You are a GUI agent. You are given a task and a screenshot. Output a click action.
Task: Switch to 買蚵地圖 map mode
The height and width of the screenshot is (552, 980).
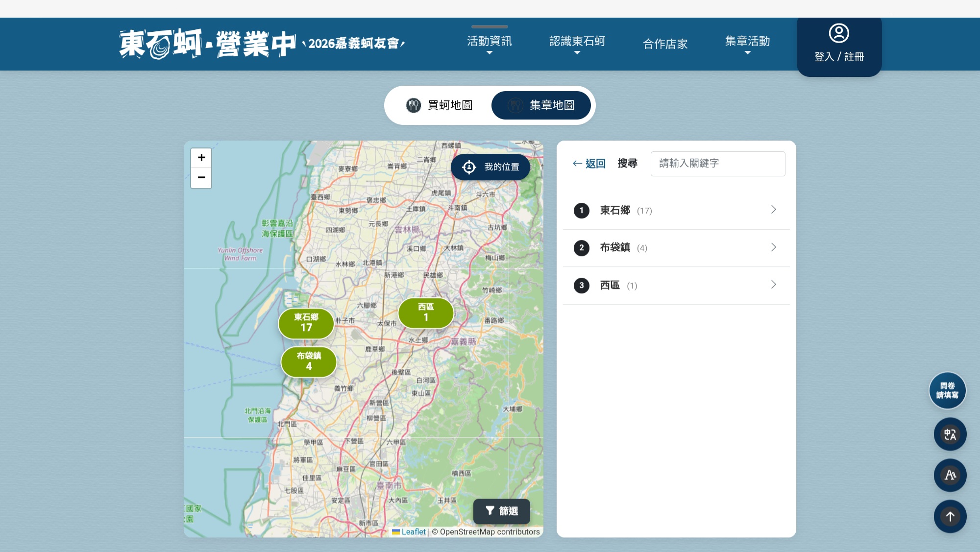[x=440, y=105]
